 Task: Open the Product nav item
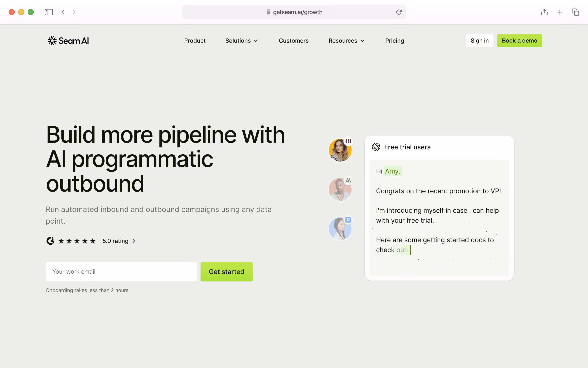coord(195,41)
